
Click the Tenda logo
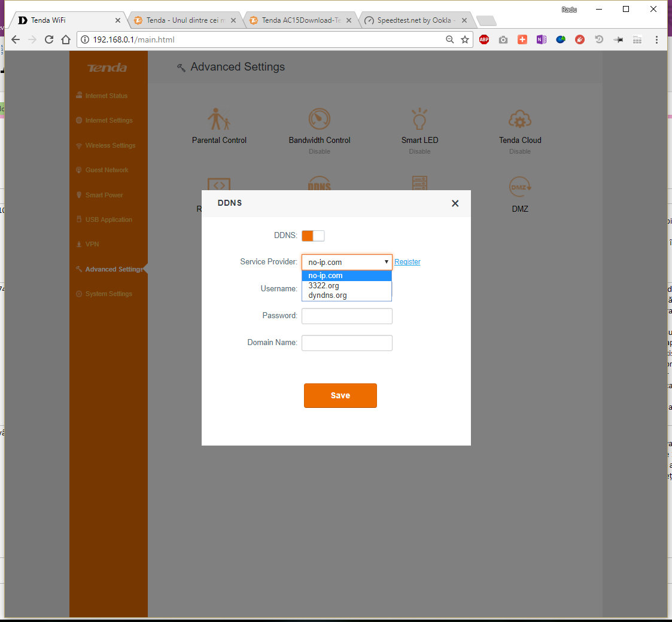click(107, 68)
